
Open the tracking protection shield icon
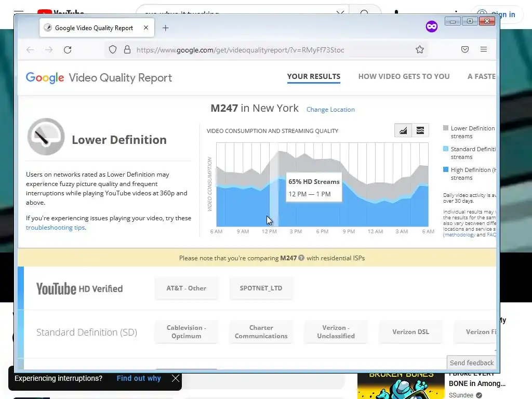tap(113, 50)
